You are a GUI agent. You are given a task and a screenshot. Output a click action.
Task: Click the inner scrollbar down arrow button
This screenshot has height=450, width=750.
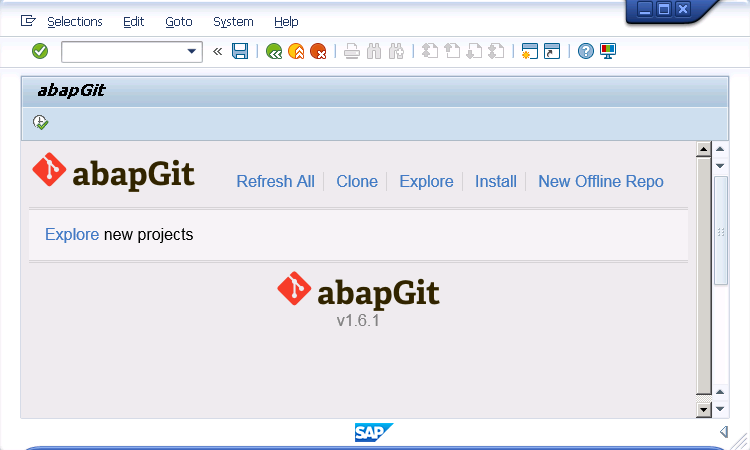[704, 409]
